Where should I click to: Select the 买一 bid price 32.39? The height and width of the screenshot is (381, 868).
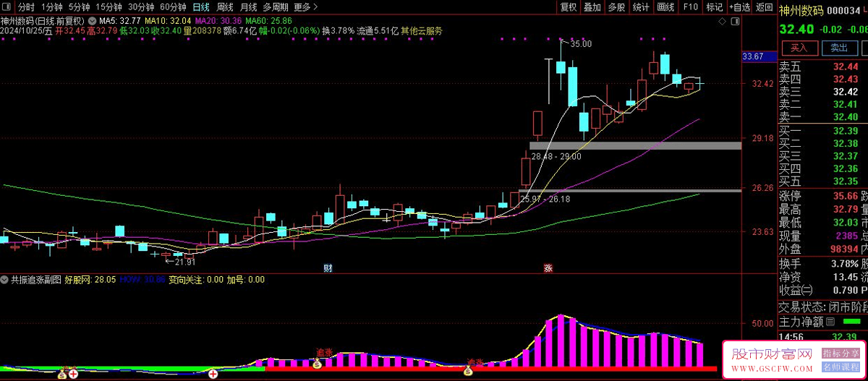846,131
